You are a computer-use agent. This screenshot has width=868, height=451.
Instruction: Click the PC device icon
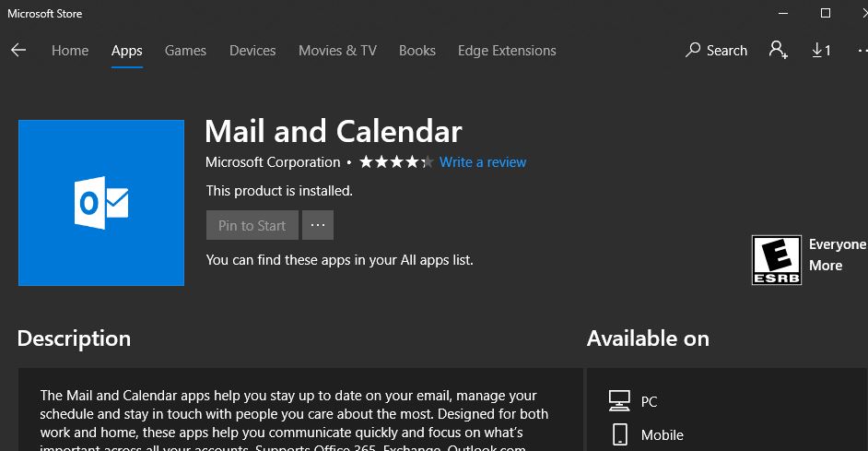tap(619, 401)
